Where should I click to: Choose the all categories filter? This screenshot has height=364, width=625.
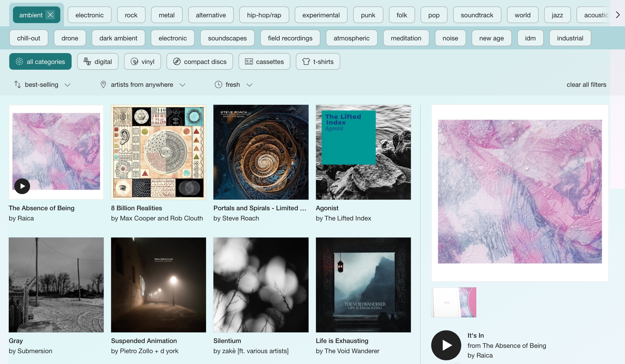click(40, 61)
